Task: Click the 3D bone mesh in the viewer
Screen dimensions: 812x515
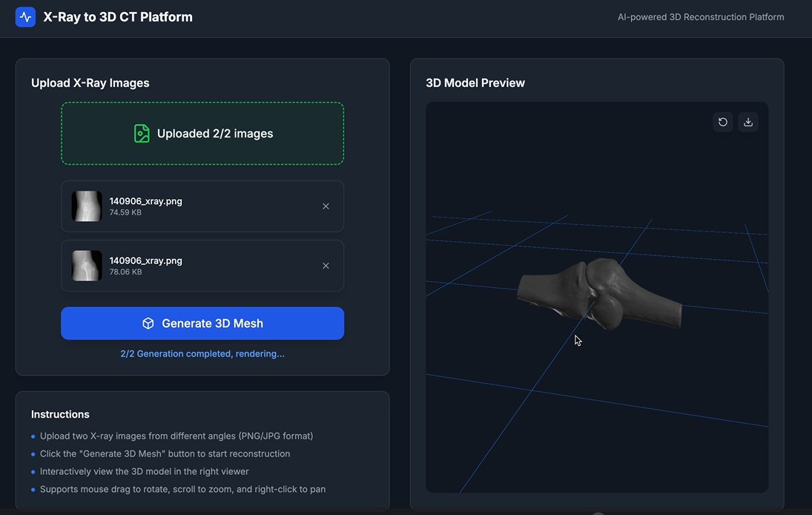Action: 601,297
